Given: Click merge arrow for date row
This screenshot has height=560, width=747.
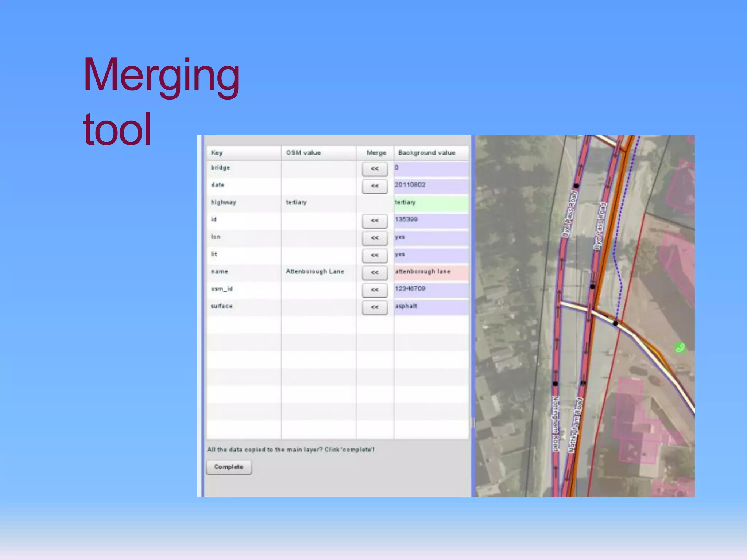Looking at the screenshot, I should [x=375, y=186].
